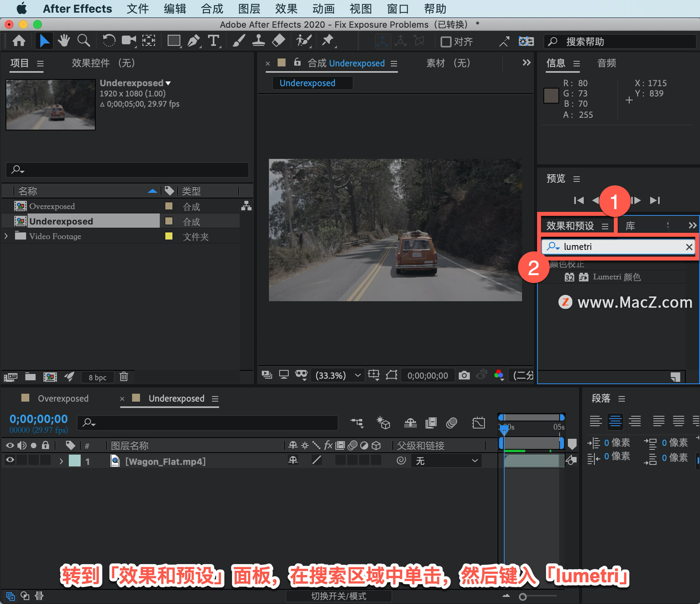Screen dimensions: 700x604
Task: Switch to the 音频 tab
Action: tap(607, 63)
